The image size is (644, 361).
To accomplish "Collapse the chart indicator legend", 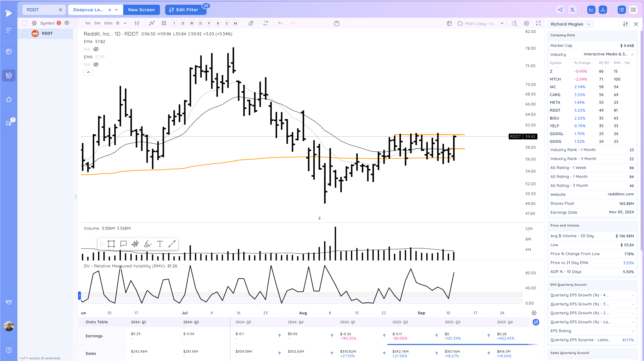I will (x=89, y=72).
